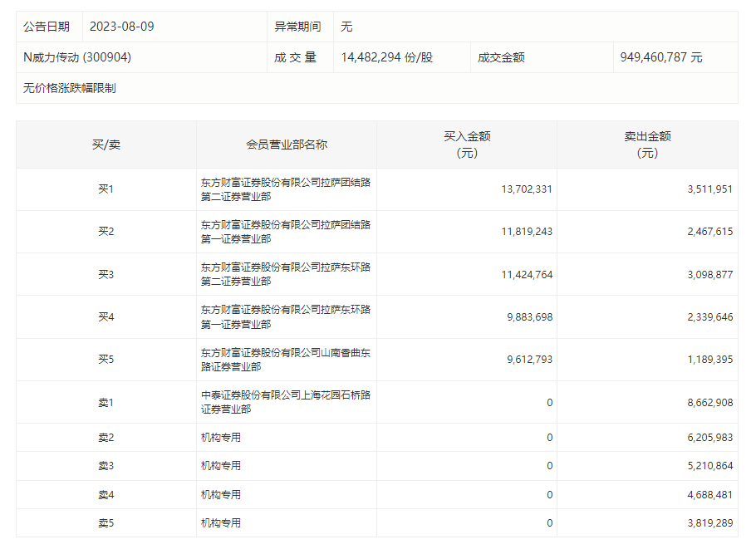Click the trading volume value 14,482,294 份/股
The image size is (756, 549).
386,57
